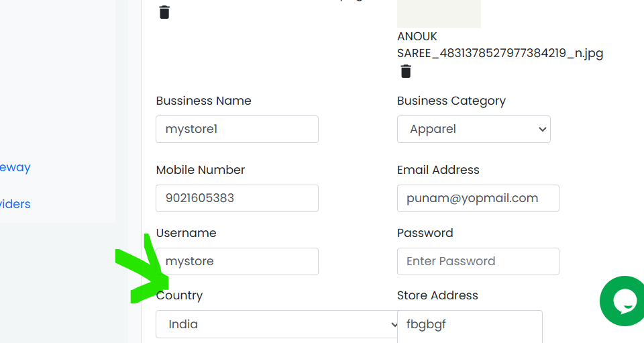Focus the Enter Password field
This screenshot has width=644, height=343.
pyautogui.click(x=478, y=261)
